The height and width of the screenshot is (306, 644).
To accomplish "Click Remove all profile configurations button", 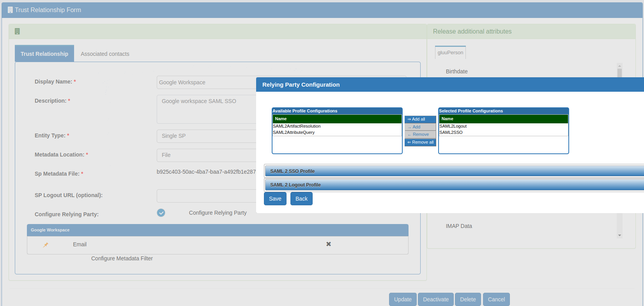I will [420, 142].
